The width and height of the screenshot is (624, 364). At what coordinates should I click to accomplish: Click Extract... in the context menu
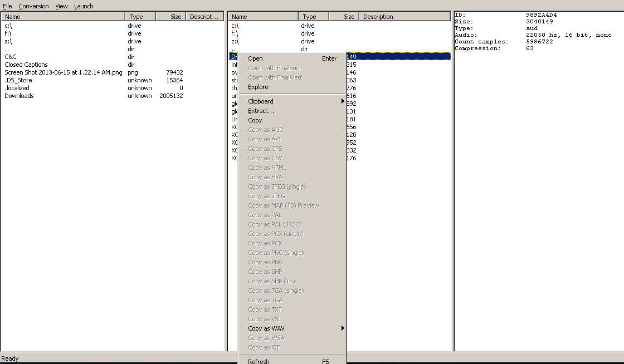292,111
